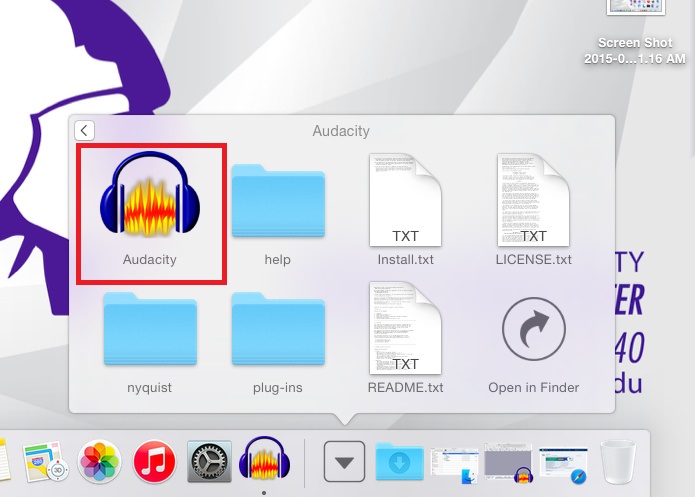Open the README.txt file
The height and width of the screenshot is (497, 695).
405,332
